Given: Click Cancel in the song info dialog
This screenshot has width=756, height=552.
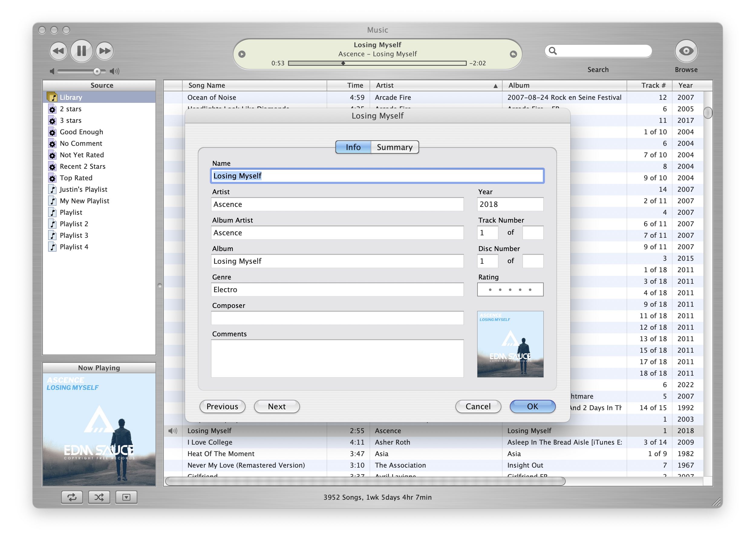Looking at the screenshot, I should (x=478, y=407).
